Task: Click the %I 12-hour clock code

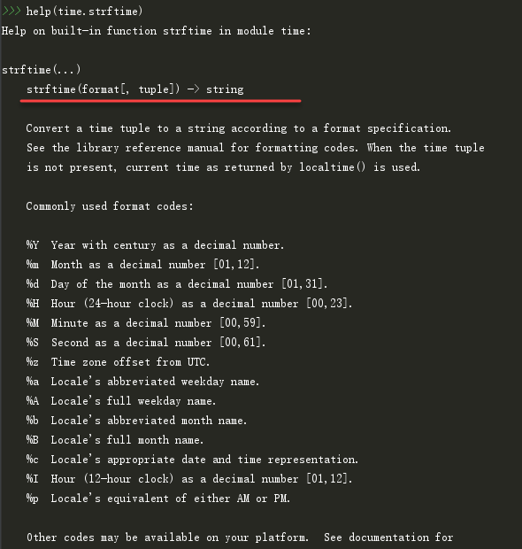Action: pyautogui.click(x=33, y=478)
